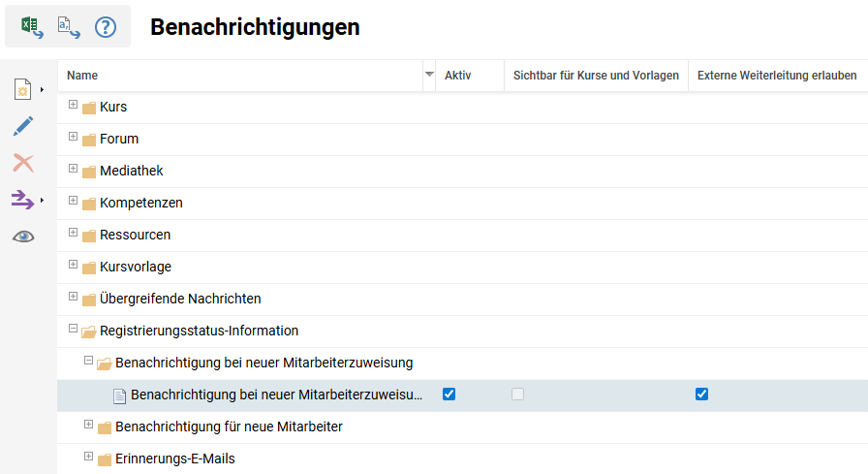
Task: Click the purple arrows move icon
Action: (22, 200)
